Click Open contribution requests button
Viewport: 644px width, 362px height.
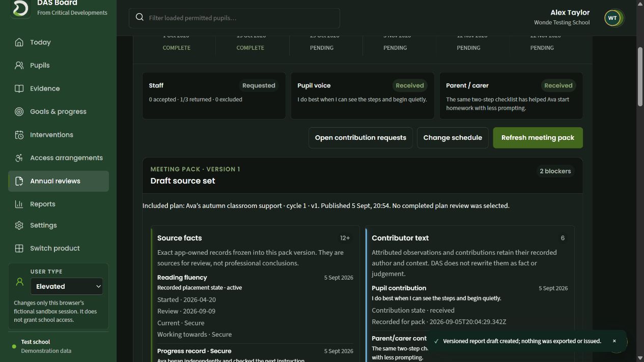point(360,138)
